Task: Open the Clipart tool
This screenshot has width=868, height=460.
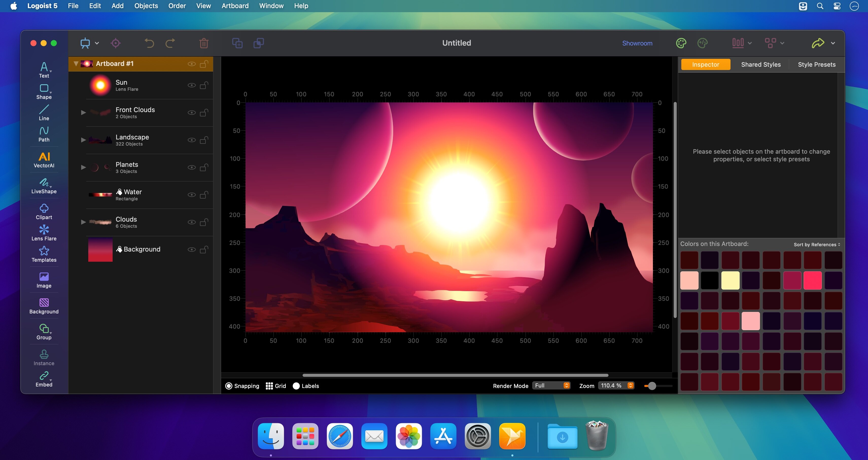Action: click(x=44, y=211)
